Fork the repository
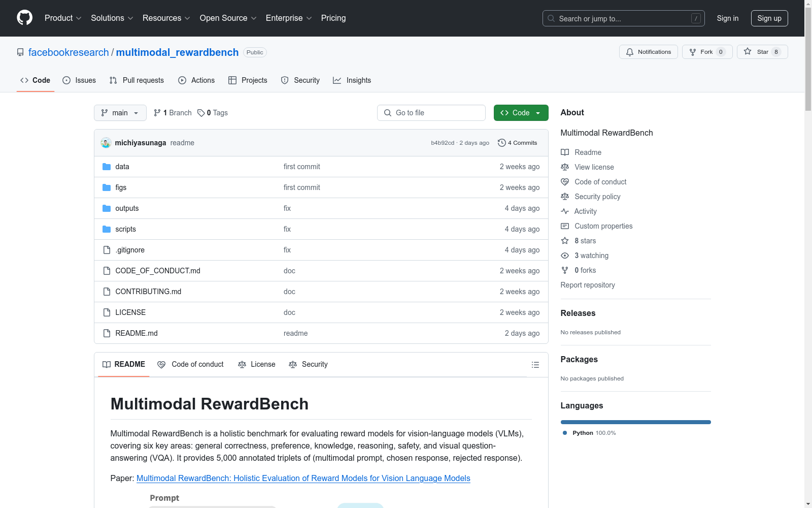The height and width of the screenshot is (508, 812). pos(707,52)
